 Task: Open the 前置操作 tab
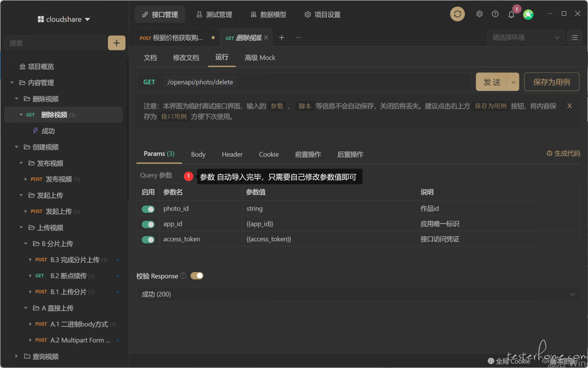[308, 154]
